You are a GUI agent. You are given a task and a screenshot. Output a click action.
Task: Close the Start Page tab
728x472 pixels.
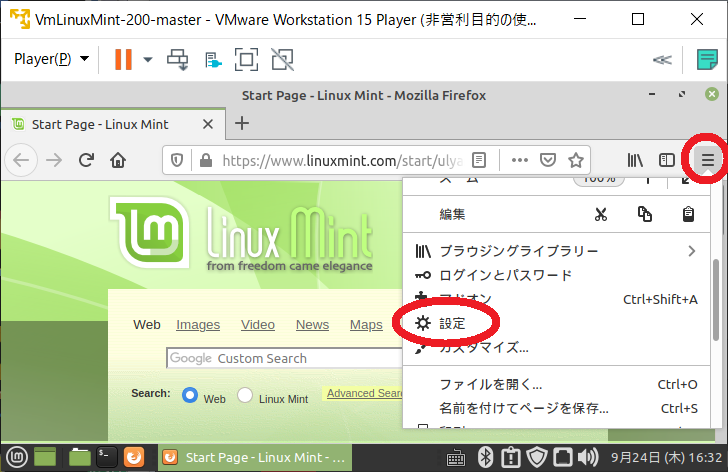tap(208, 124)
